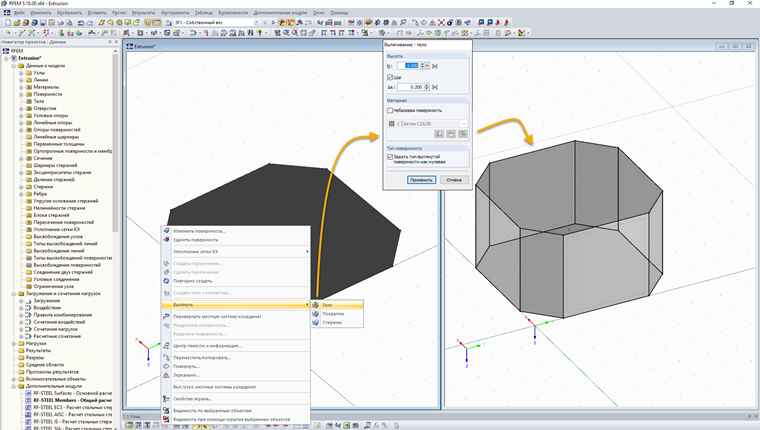Viewport: 760px width, 430px height.
Task: Open dropdown arrow beside height h field
Action: click(427, 65)
